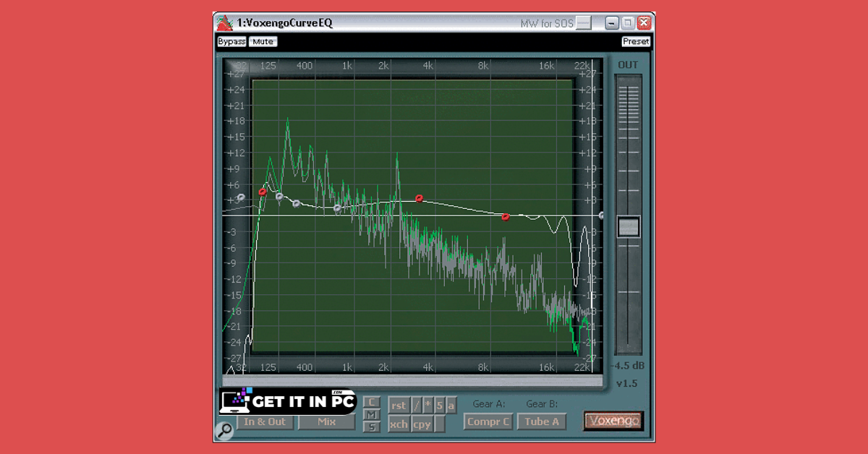Viewport: 868px width, 454px height.
Task: Open the Preset menu
Action: 636,41
